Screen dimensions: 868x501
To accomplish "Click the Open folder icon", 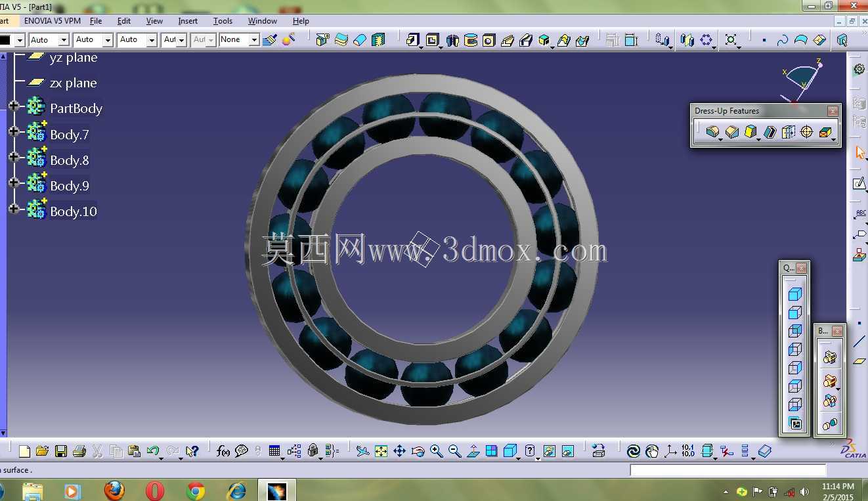I will (42, 451).
